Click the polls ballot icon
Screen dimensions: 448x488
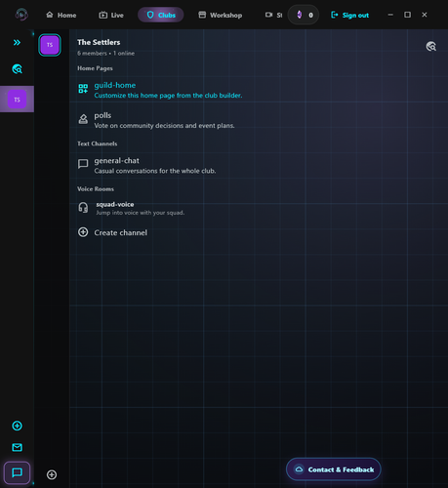[x=83, y=119]
